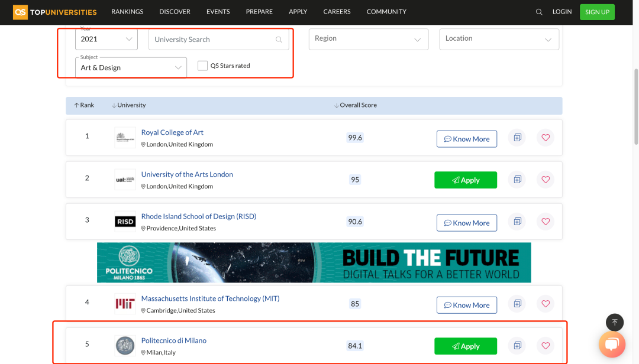Expand the Location dropdown
639x364 pixels.
click(499, 39)
